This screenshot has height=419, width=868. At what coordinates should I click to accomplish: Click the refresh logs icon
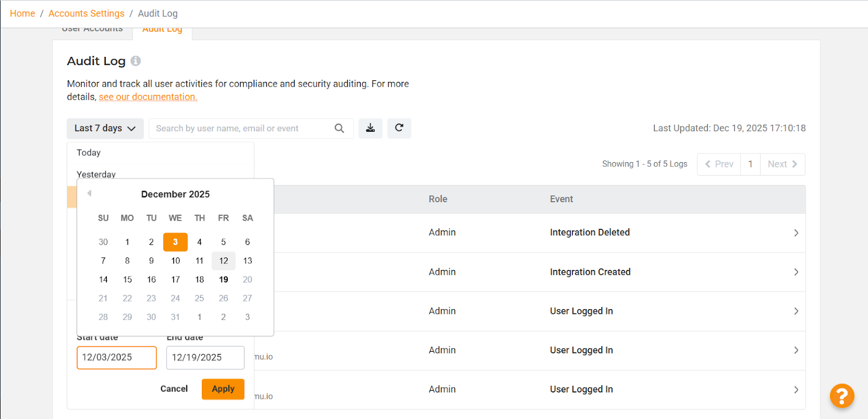[399, 128]
